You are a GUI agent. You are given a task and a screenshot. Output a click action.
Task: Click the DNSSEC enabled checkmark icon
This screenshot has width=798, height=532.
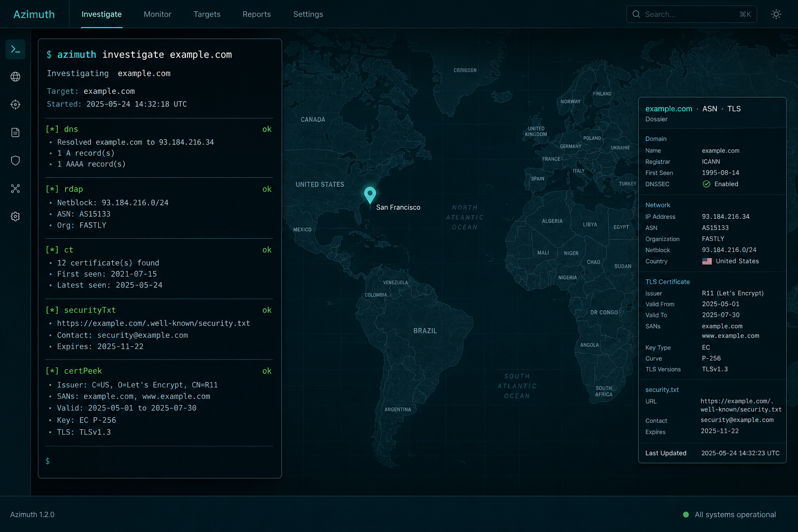coord(707,184)
